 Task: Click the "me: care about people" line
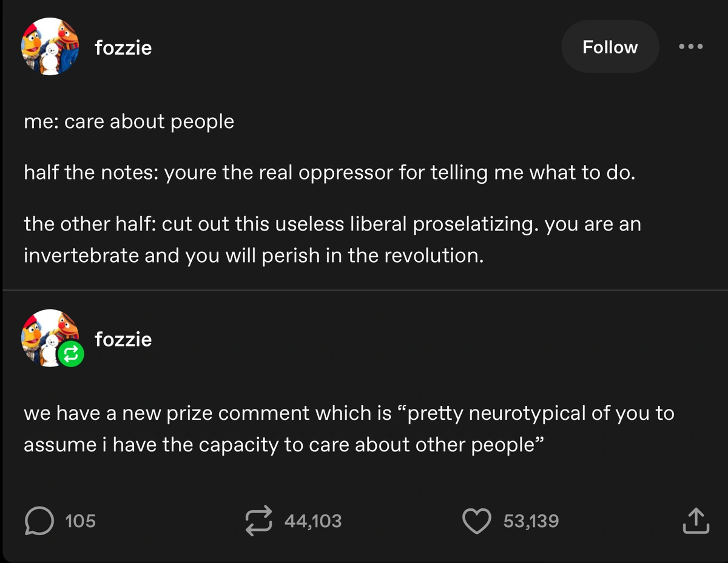tap(129, 121)
